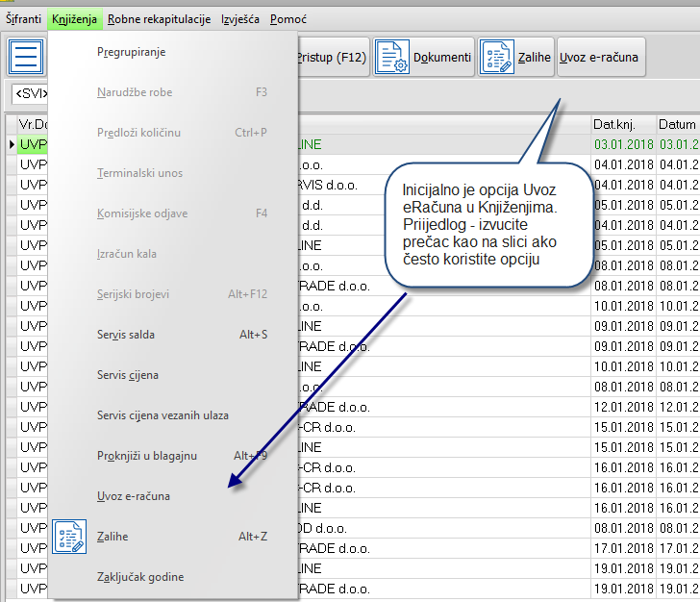This screenshot has height=602, width=700.
Task: Choose Servis cijena vezanih ulaza
Action: tap(162, 415)
